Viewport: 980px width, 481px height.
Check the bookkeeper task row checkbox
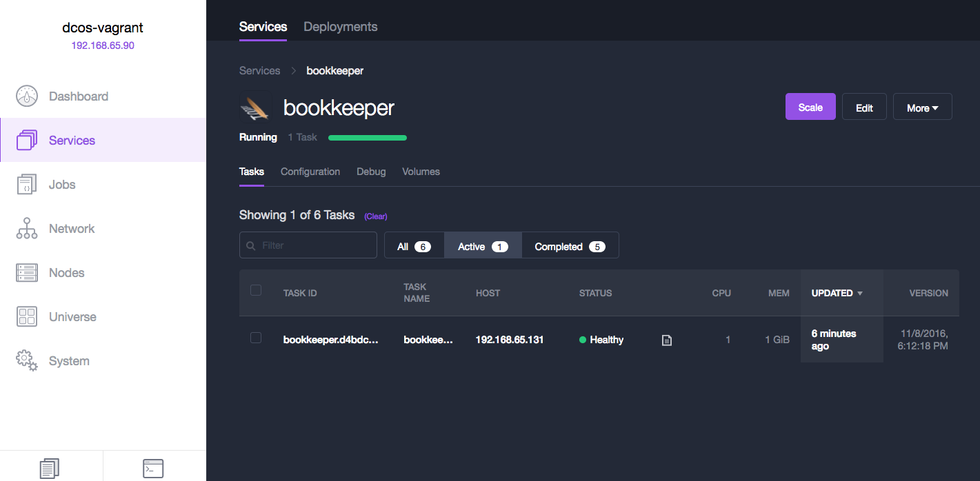pos(256,338)
